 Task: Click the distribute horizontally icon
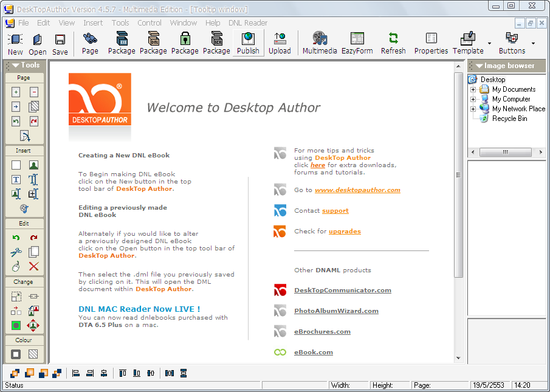[170, 373]
